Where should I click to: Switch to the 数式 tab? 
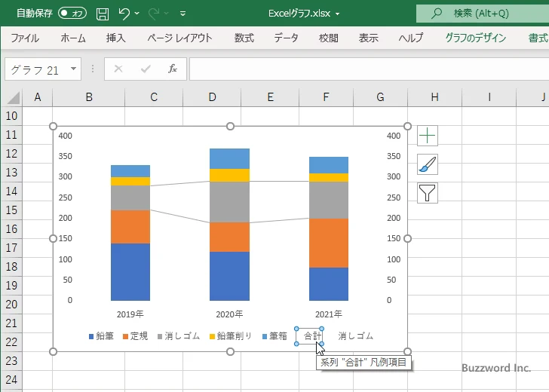click(x=244, y=38)
